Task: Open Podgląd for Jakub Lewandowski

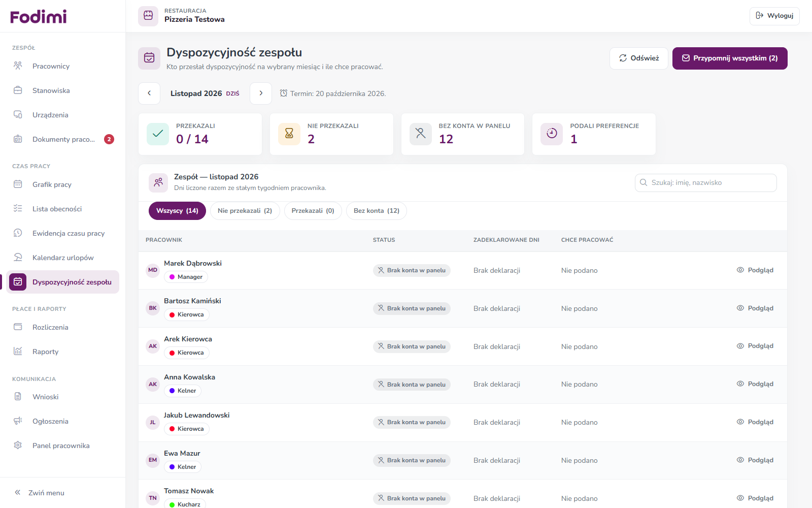Action: click(x=755, y=422)
